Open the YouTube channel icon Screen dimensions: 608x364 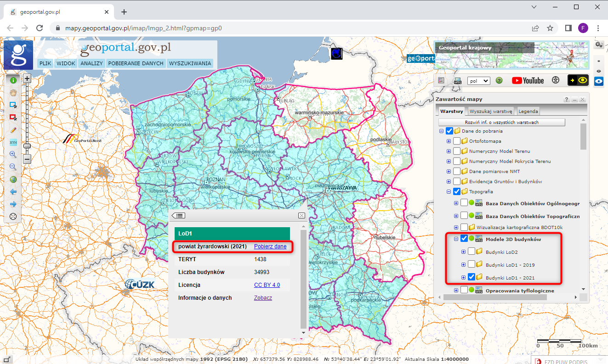(x=528, y=80)
